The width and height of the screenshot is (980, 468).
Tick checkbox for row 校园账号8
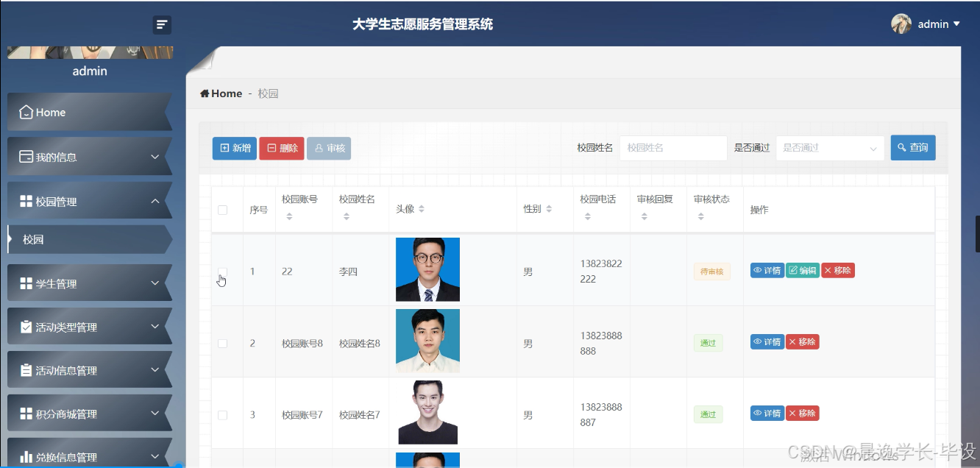(223, 344)
